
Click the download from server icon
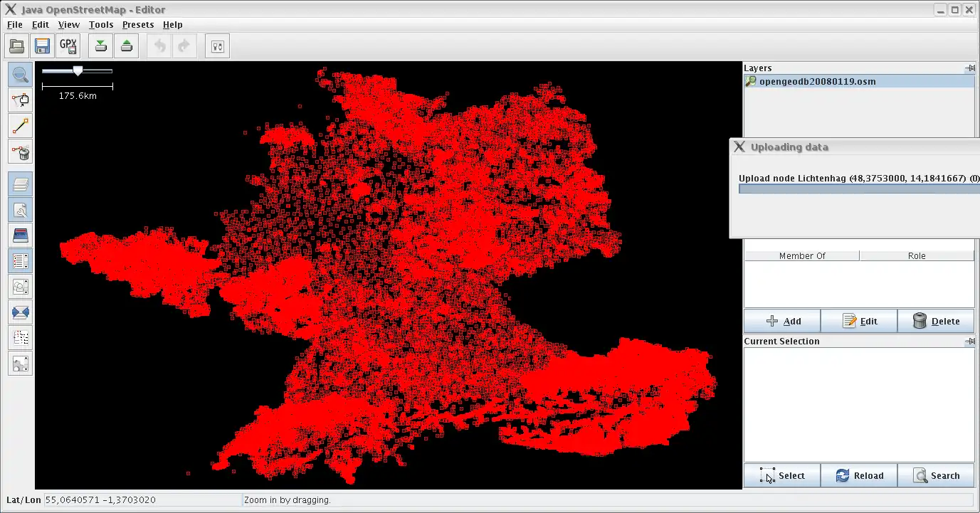[x=101, y=46]
